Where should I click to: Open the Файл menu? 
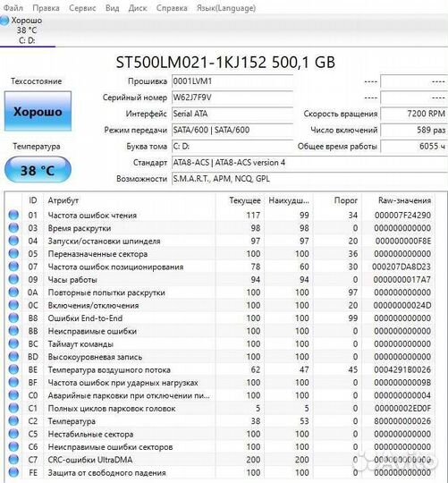click(13, 8)
